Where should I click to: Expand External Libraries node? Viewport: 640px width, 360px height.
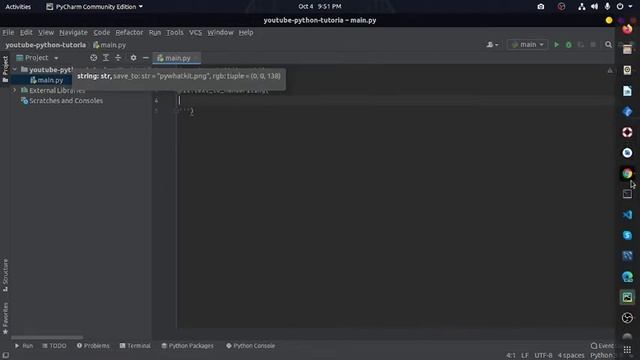tap(15, 90)
